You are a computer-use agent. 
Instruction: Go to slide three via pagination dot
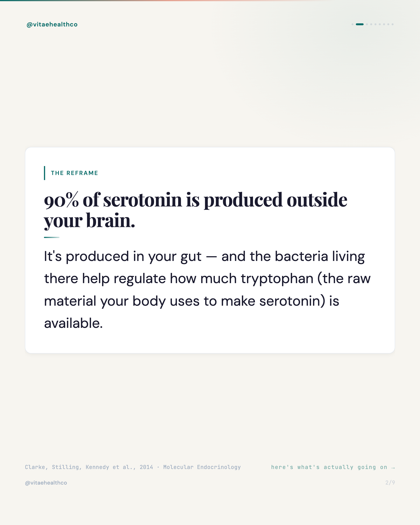[367, 24]
